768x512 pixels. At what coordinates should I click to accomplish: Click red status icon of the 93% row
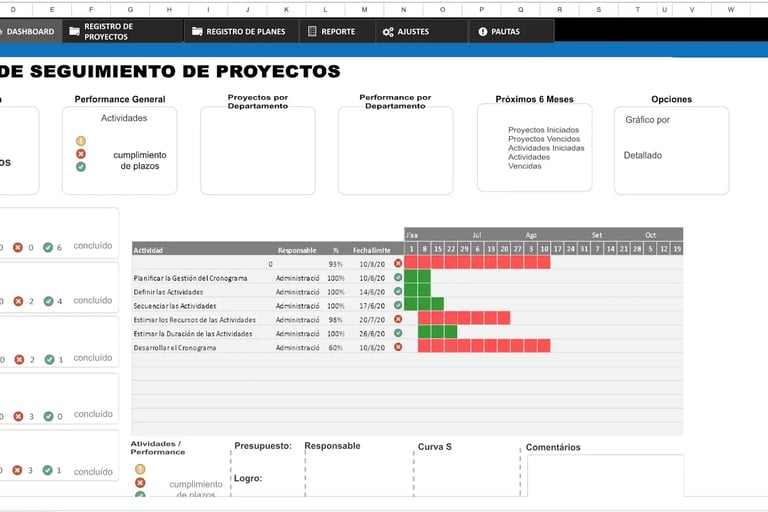398,263
